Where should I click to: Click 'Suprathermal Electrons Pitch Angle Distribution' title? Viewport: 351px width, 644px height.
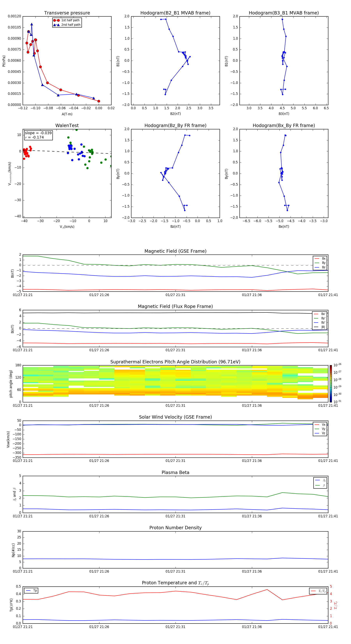[175, 362]
